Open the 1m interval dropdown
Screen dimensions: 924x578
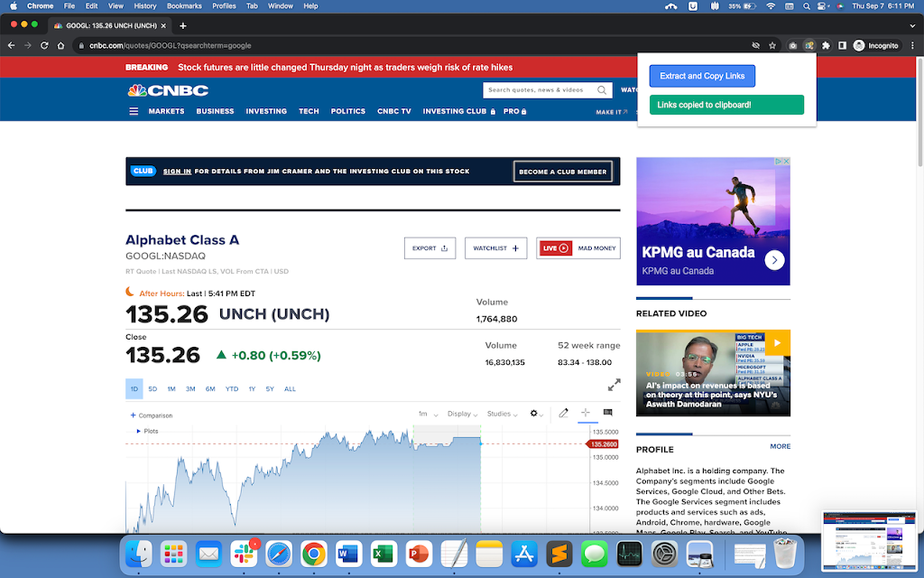[428, 414]
